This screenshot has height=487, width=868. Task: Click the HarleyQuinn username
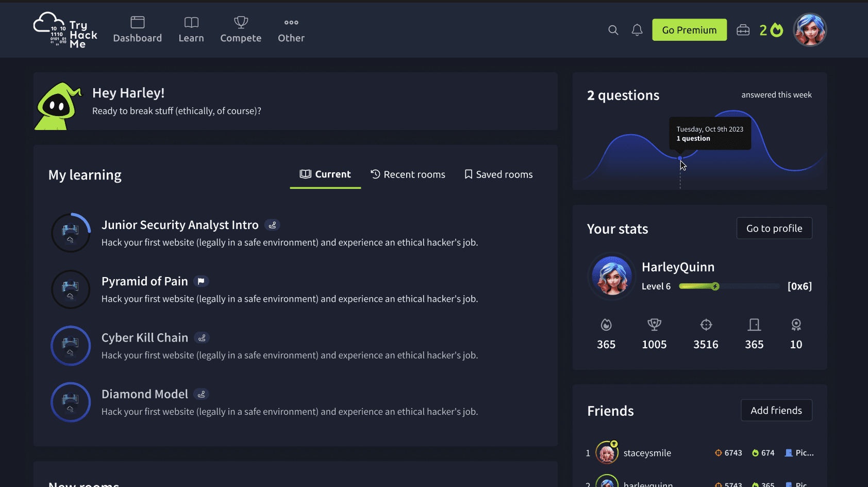pyautogui.click(x=678, y=267)
